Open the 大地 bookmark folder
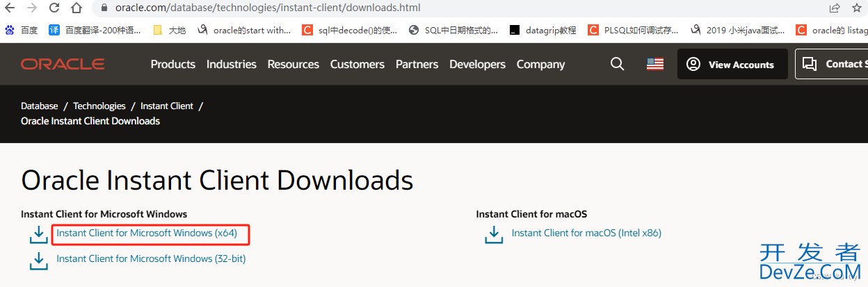 click(x=169, y=30)
